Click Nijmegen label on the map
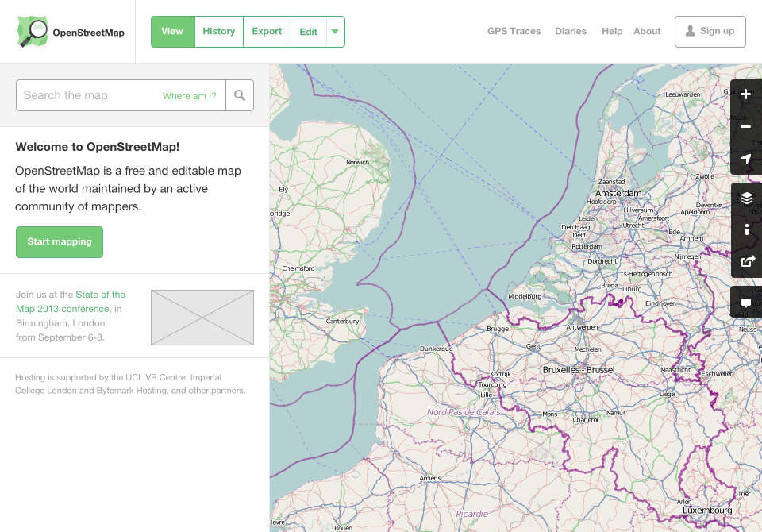Image resolution: width=762 pixels, height=532 pixels. [687, 256]
